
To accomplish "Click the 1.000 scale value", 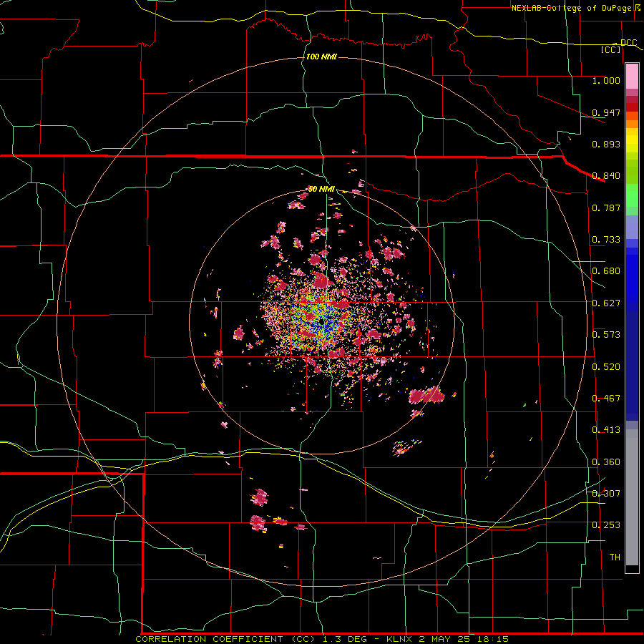I will pos(606,80).
